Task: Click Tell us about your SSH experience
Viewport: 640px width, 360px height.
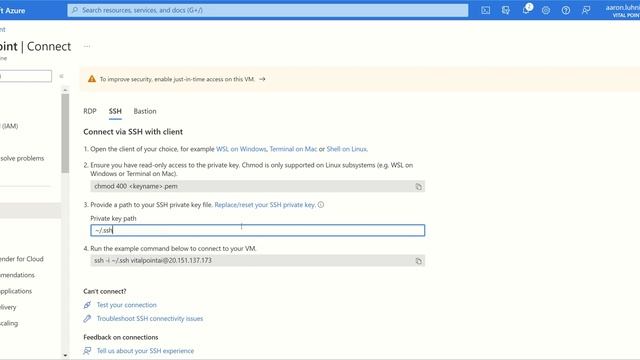Action: [x=145, y=351]
